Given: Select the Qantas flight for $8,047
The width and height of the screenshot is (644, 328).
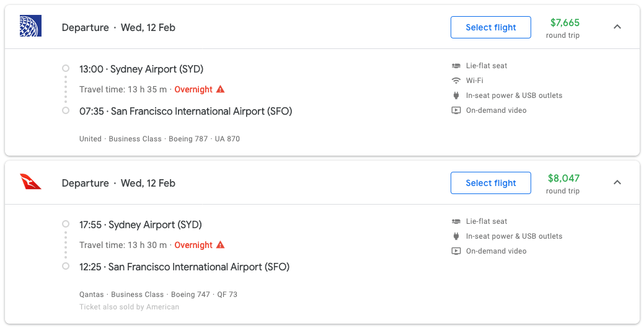Looking at the screenshot, I should [x=491, y=183].
